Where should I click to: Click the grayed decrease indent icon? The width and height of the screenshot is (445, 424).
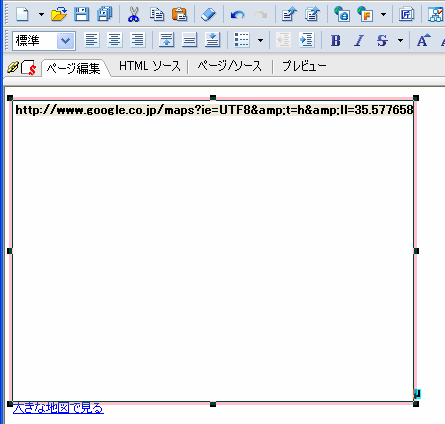tap(283, 40)
